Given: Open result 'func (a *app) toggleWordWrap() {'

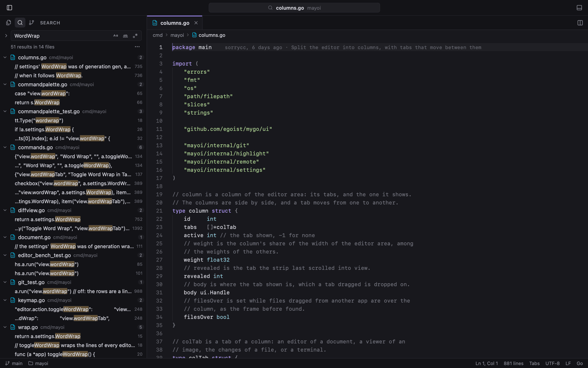Looking at the screenshot, I should coord(73,354).
